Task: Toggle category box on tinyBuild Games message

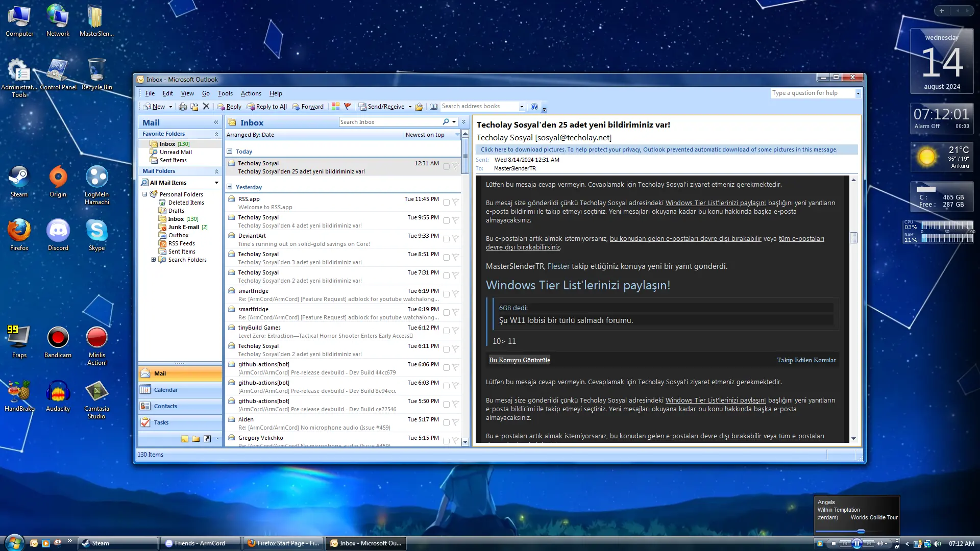Action: [446, 331]
